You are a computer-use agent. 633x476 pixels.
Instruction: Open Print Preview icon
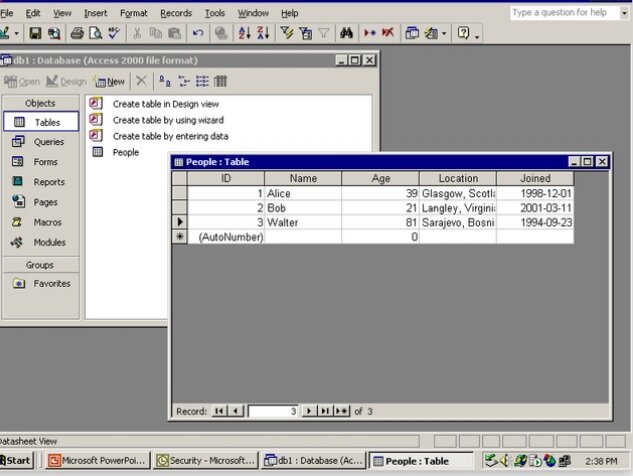tap(96, 33)
